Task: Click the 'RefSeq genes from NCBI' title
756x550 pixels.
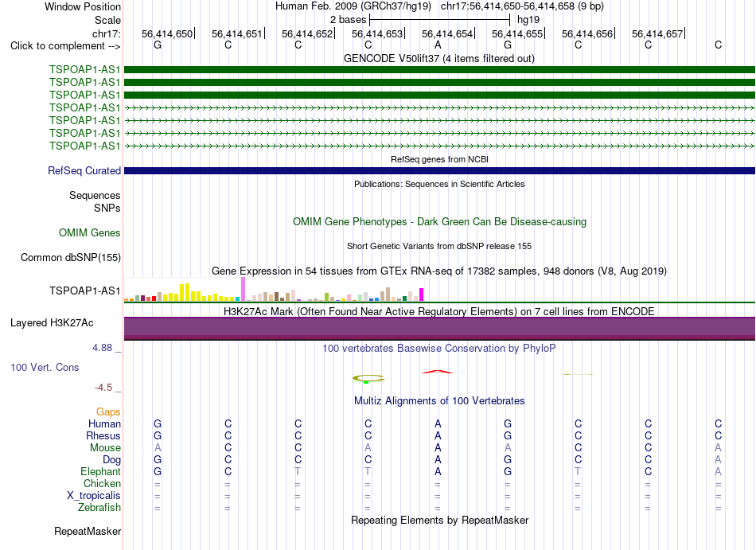Action: [440, 159]
